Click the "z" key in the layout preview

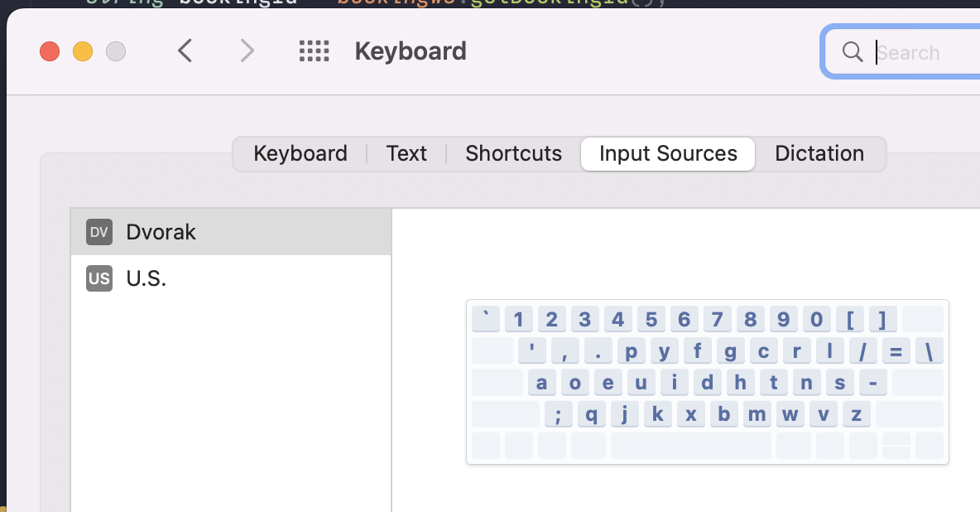pyautogui.click(x=856, y=413)
